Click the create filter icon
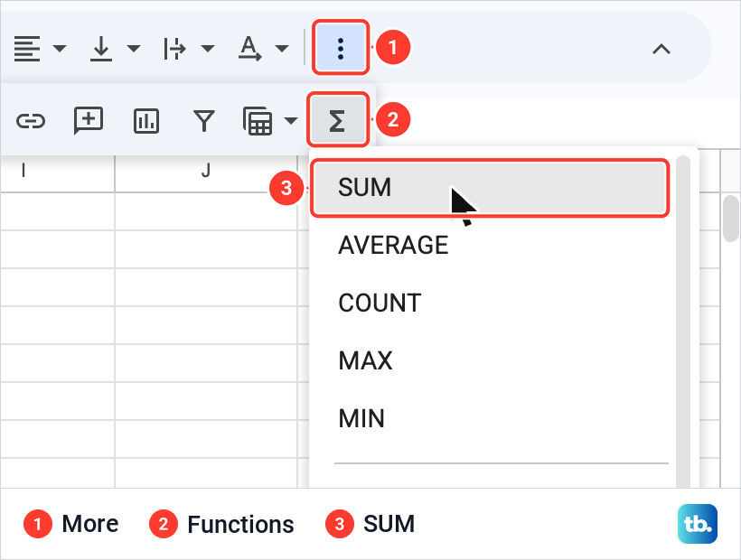Viewport: 741px width, 560px height. (204, 121)
